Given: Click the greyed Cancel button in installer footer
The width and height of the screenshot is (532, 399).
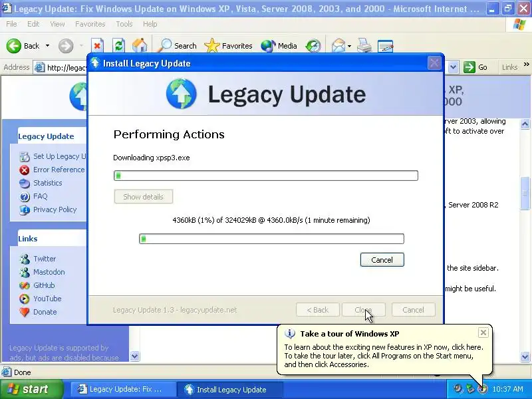Looking at the screenshot, I should tap(413, 310).
